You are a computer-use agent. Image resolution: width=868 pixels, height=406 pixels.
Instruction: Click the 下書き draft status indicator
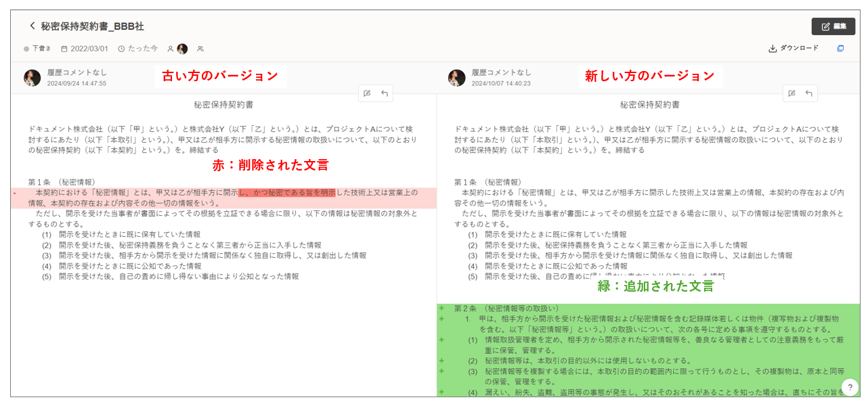click(39, 49)
